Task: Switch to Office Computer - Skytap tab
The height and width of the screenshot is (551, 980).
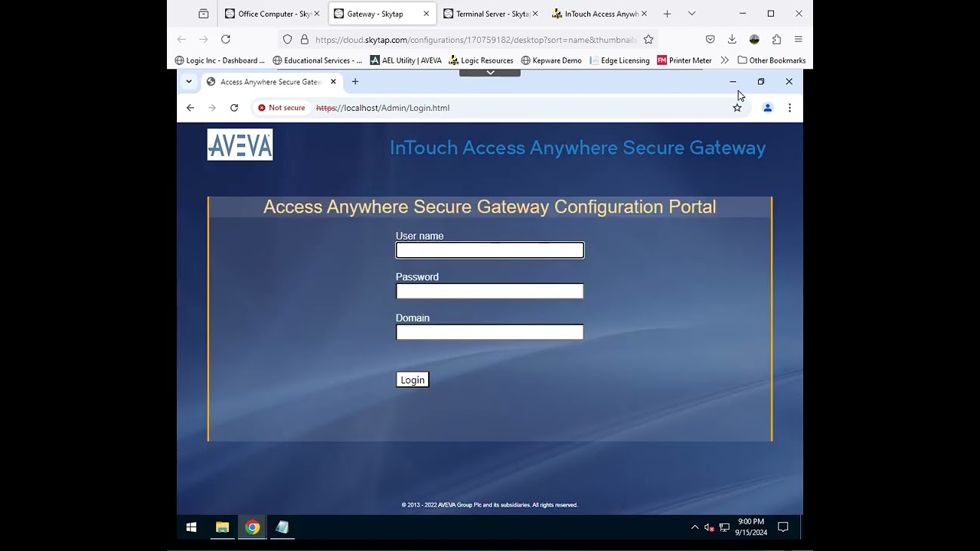Action: tap(273, 14)
